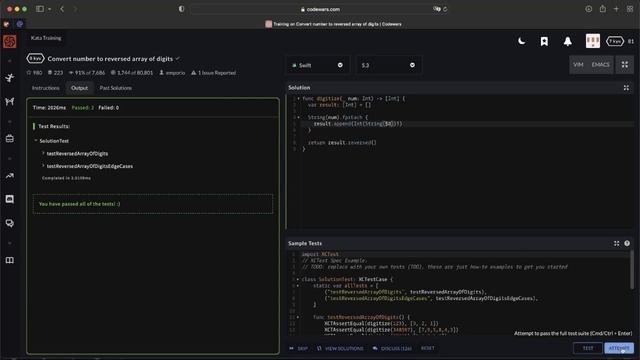Image resolution: width=640 pixels, height=360 pixels.
Task: Click VIEW SOLUTIONS link
Action: [340, 349]
